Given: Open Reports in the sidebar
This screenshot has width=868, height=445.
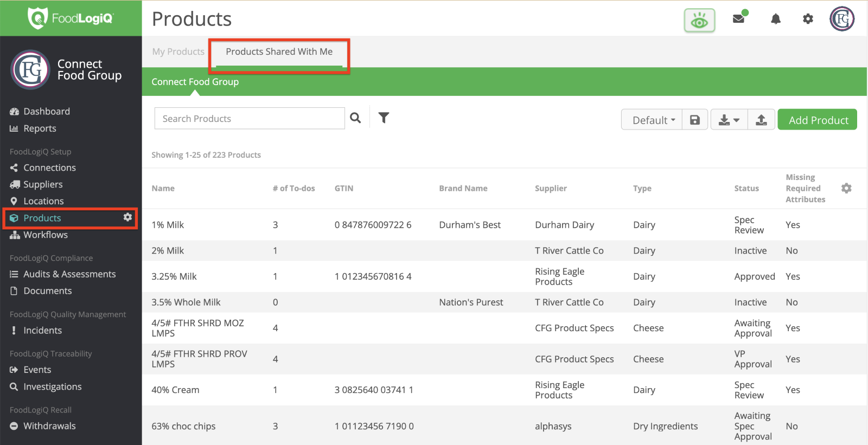Looking at the screenshot, I should pos(40,128).
